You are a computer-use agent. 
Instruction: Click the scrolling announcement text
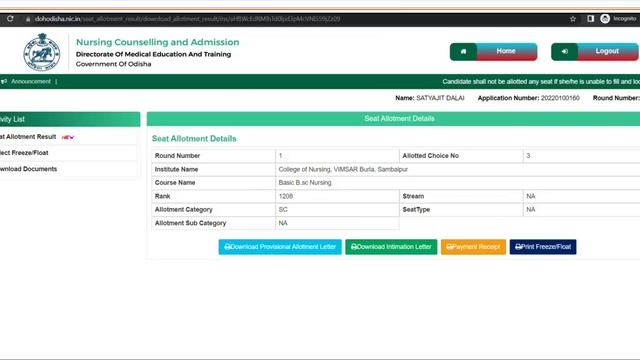tap(541, 82)
